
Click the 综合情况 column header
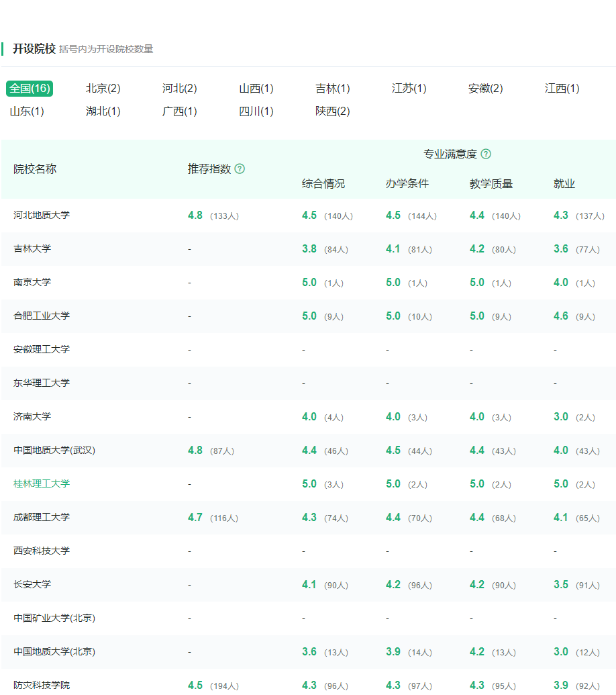(x=323, y=183)
